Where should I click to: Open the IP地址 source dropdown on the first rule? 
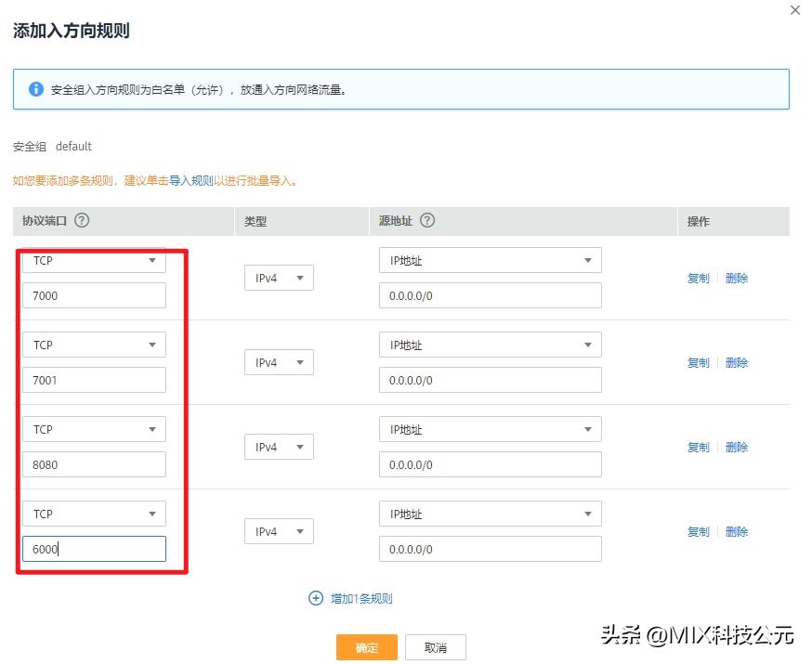(490, 260)
